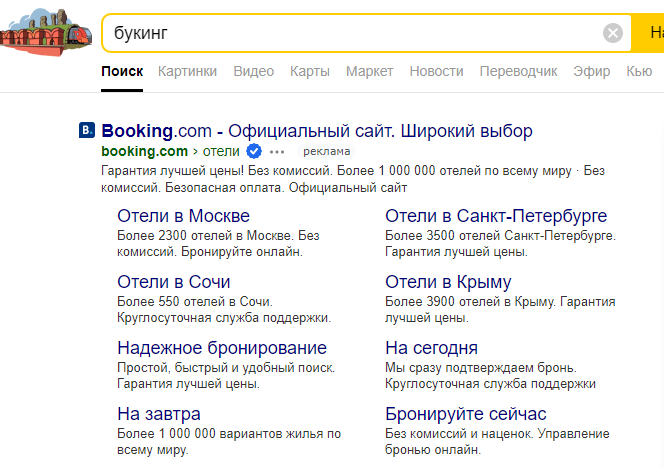Click text 'Гарантия лучшей цены! Без комиссий.'
Image resolution: width=664 pixels, height=469 pixels.
(217, 171)
